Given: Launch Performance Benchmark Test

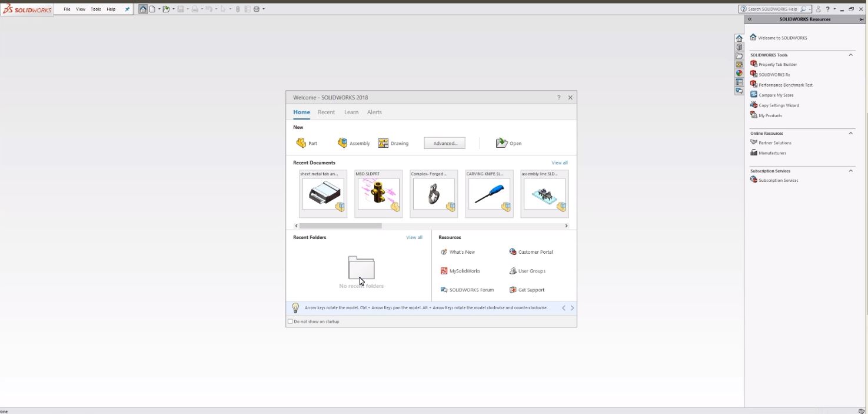Looking at the screenshot, I should click(x=781, y=85).
